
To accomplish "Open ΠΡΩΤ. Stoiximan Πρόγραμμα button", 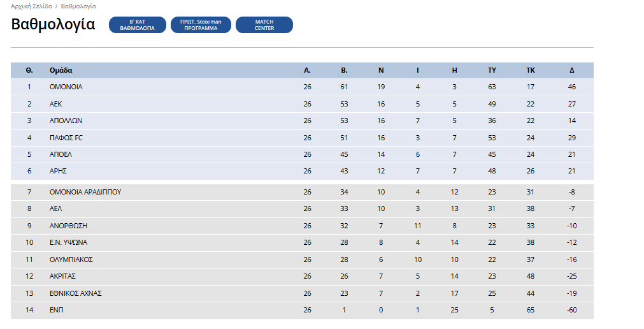I will point(201,25).
